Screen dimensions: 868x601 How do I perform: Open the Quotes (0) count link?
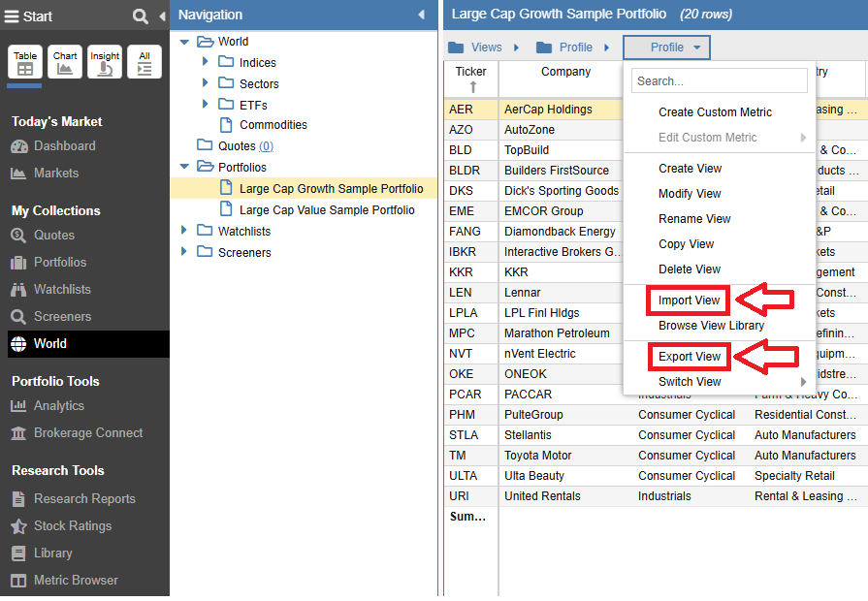267,146
